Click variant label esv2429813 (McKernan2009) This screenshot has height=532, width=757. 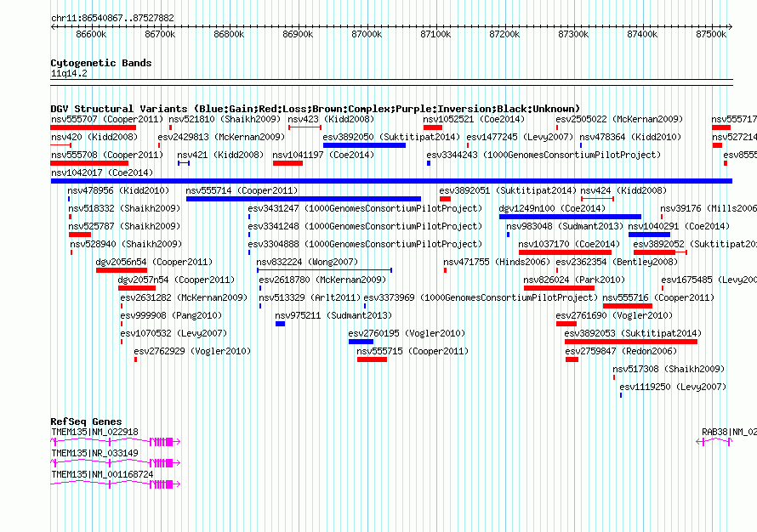coord(222,137)
